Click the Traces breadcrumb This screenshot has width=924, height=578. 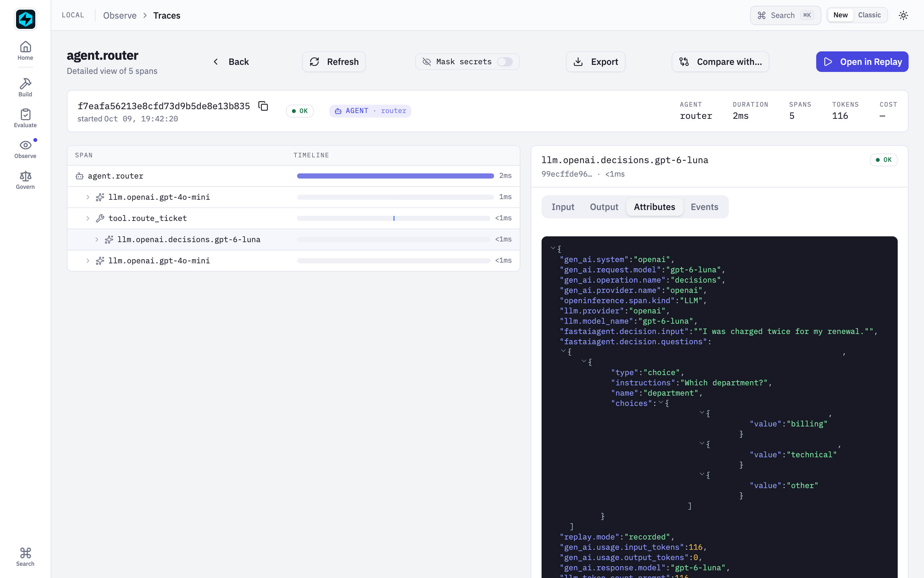167,15
